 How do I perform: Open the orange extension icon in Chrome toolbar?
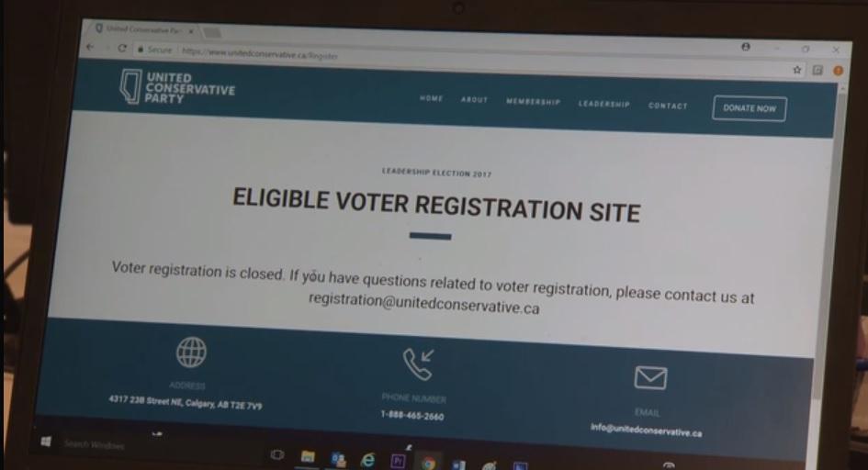[838, 71]
